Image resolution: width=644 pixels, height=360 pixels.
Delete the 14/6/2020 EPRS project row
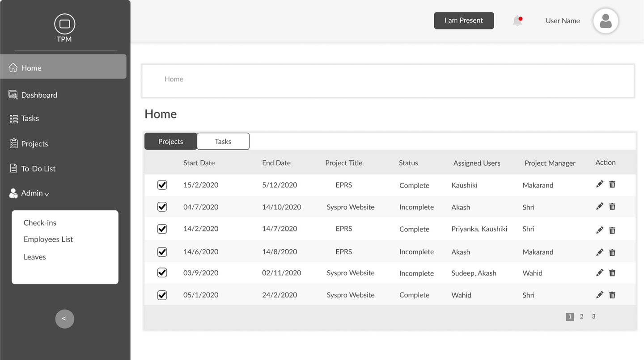point(612,252)
